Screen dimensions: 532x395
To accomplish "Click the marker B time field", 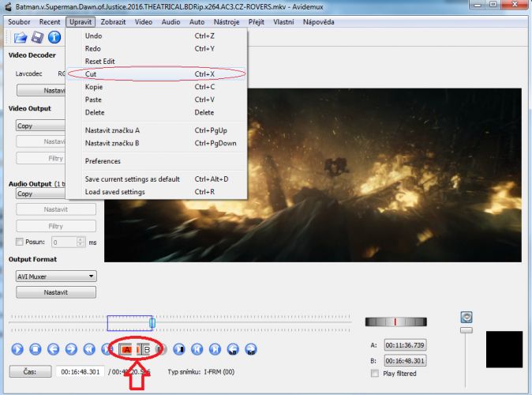I will click(x=405, y=361).
